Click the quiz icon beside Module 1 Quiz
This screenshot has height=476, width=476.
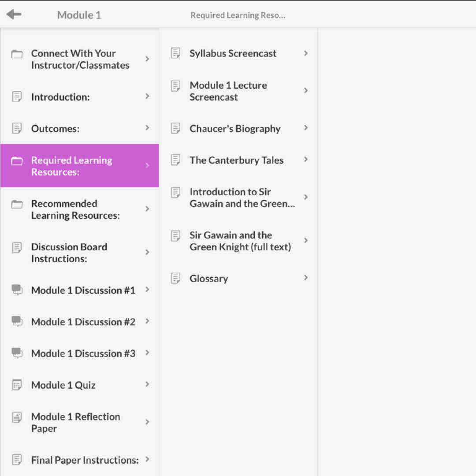click(x=17, y=385)
